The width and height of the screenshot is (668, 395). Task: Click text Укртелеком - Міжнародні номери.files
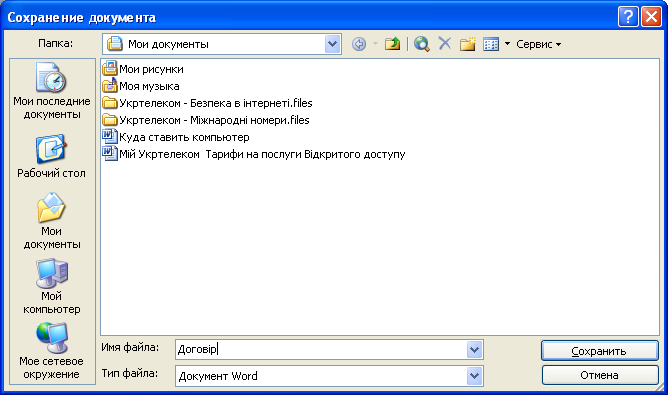click(214, 120)
